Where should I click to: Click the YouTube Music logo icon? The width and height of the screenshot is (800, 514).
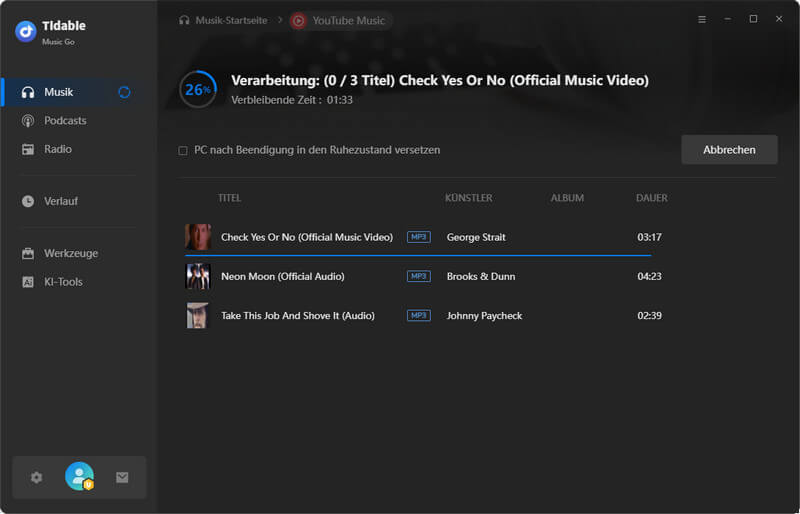pyautogui.click(x=298, y=20)
